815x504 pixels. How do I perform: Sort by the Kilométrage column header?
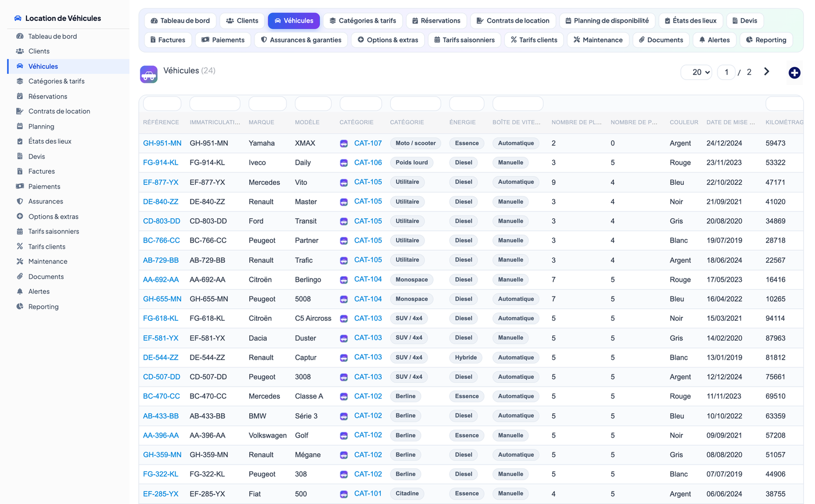tap(784, 122)
